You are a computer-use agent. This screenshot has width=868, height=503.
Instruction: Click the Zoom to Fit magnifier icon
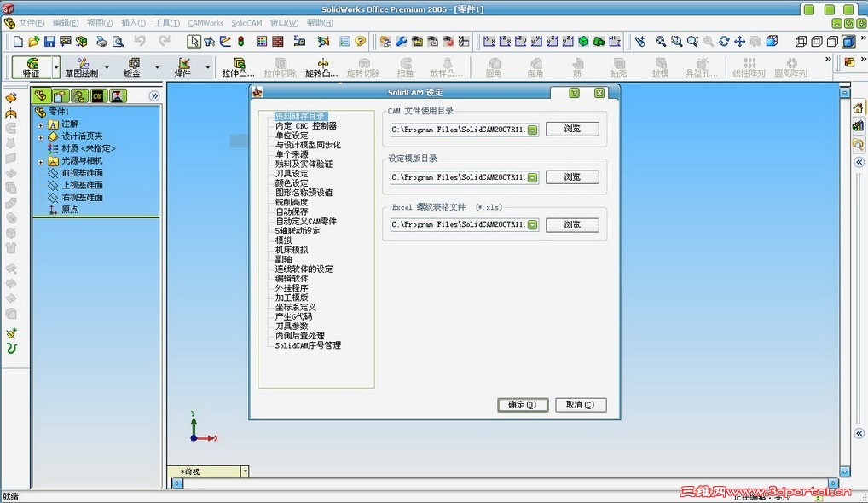click(661, 42)
